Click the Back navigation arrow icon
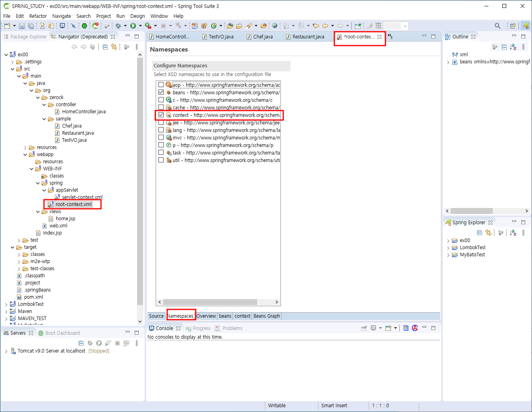The image size is (532, 412). (x=325, y=26)
